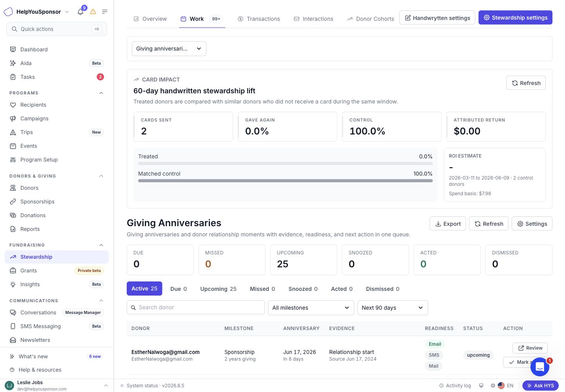Go to Tasks in sidebar
Viewport: 565px width, 392px height.
(x=56, y=77)
